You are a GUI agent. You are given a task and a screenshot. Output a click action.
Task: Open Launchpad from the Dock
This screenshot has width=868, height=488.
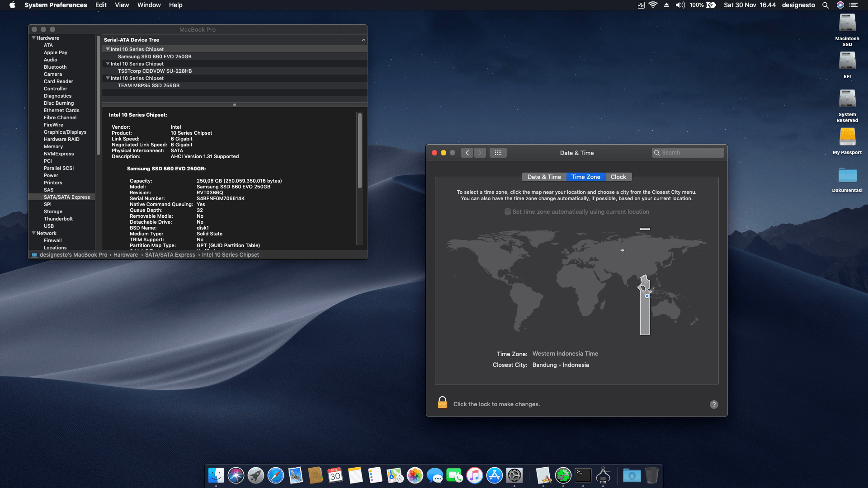(255, 475)
